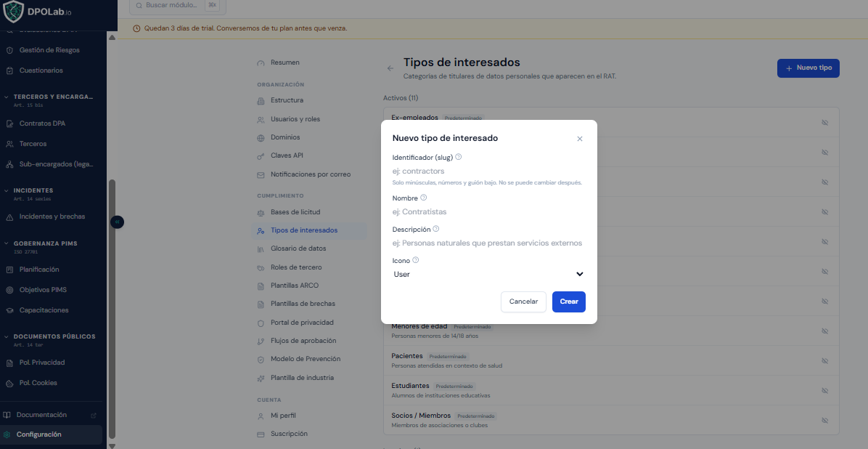The height and width of the screenshot is (449, 868).
Task: Click help icon next to Identificador (slug)
Action: (x=459, y=157)
